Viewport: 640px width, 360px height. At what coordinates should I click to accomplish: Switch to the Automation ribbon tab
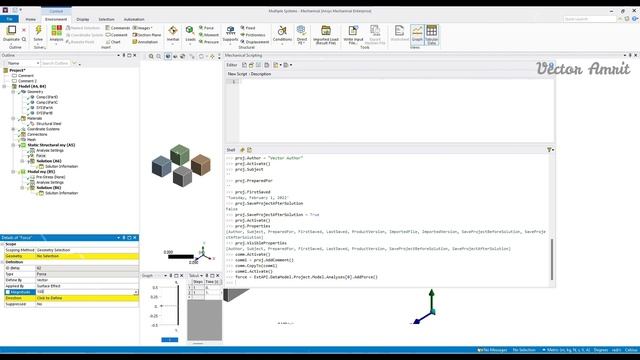pyautogui.click(x=134, y=19)
